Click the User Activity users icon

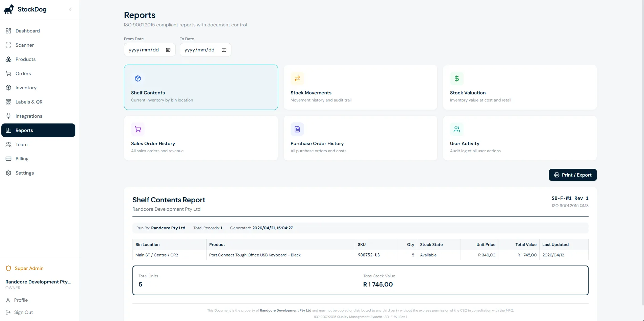(x=457, y=129)
